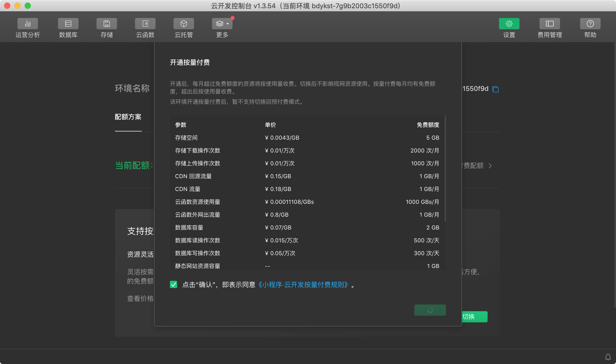Expand the 费配额 chevron arrow
The height and width of the screenshot is (364, 616).
click(490, 166)
